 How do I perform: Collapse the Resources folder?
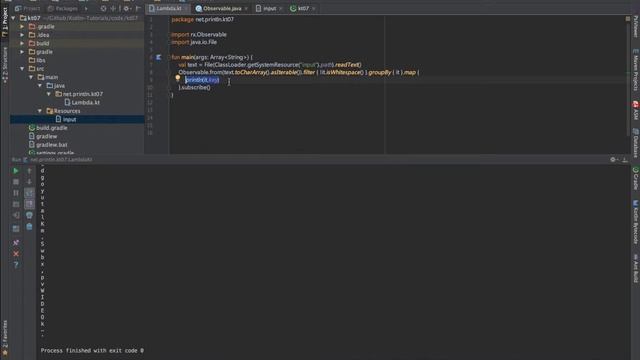tap(40, 111)
